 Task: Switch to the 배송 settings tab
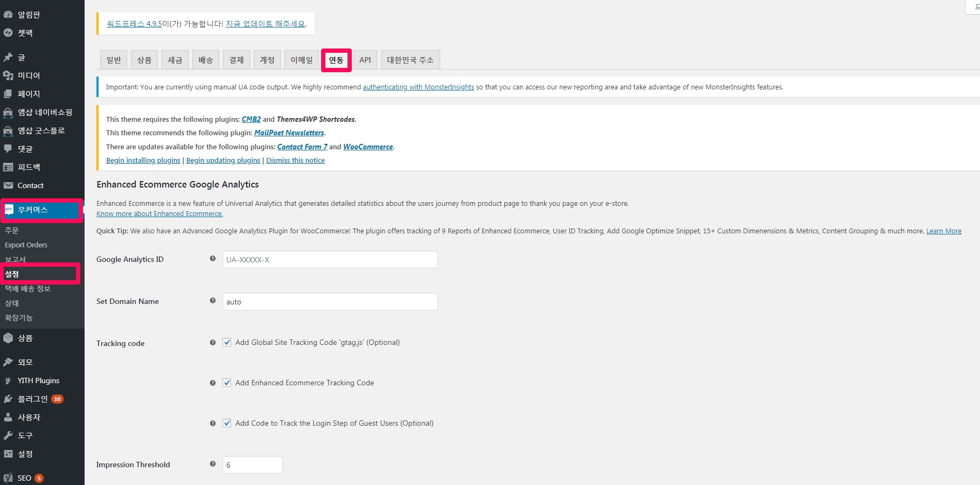(206, 60)
